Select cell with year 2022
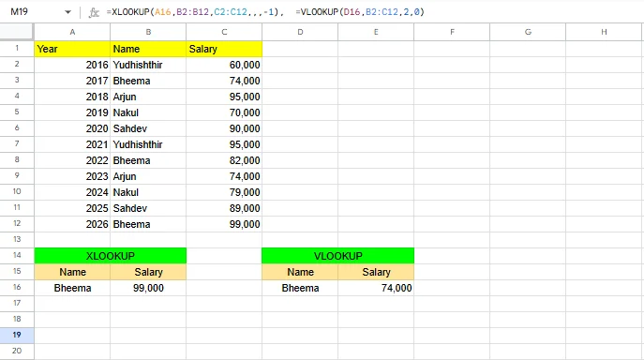 pos(72,160)
